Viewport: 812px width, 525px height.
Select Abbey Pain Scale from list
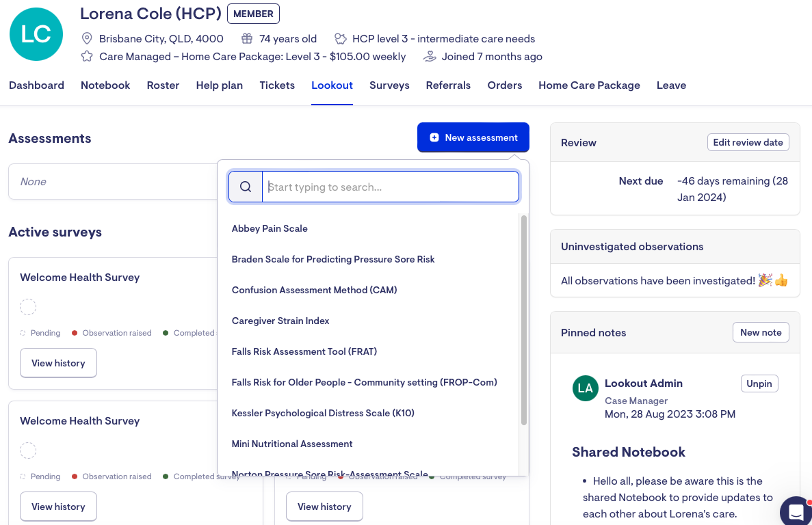[x=270, y=228]
